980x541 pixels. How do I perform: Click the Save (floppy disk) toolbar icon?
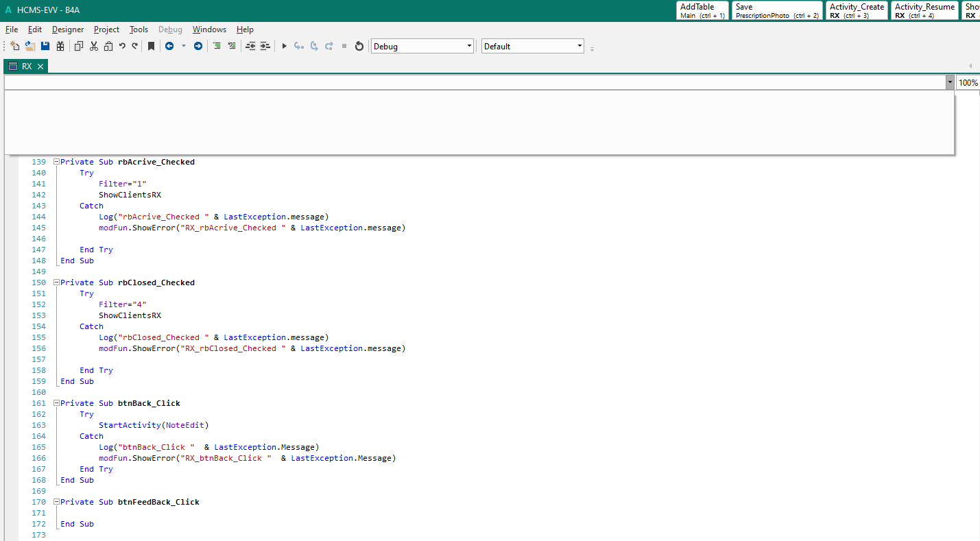(x=45, y=46)
